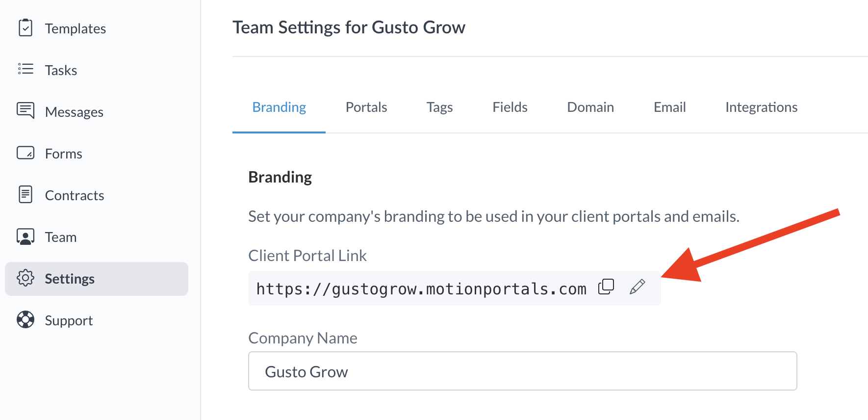The height and width of the screenshot is (420, 868).
Task: Click the Support lifebuoy icon
Action: pyautogui.click(x=26, y=320)
